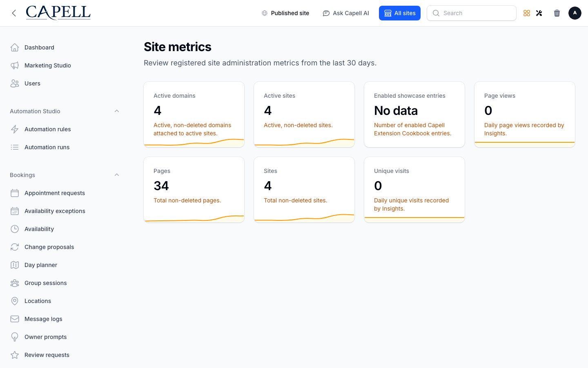Click the Published site link
The width and height of the screenshot is (588, 368).
tap(285, 13)
